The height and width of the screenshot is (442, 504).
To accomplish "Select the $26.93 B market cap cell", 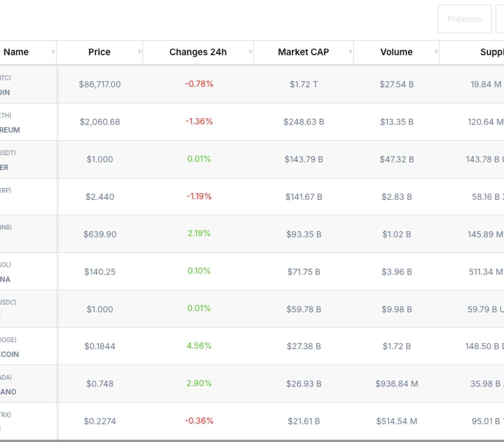I will pos(304,384).
